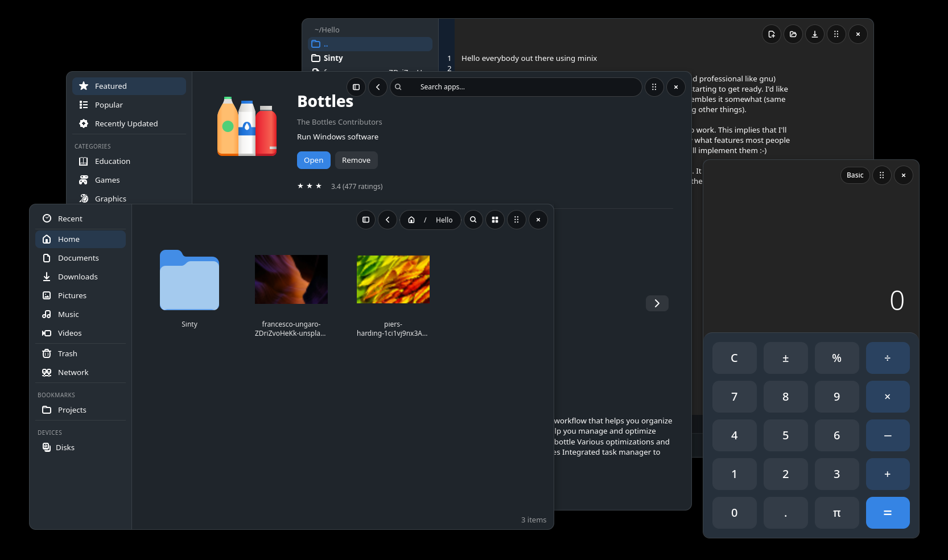Image resolution: width=948 pixels, height=560 pixels.
Task: Open the file manager options menu
Action: [x=517, y=220]
